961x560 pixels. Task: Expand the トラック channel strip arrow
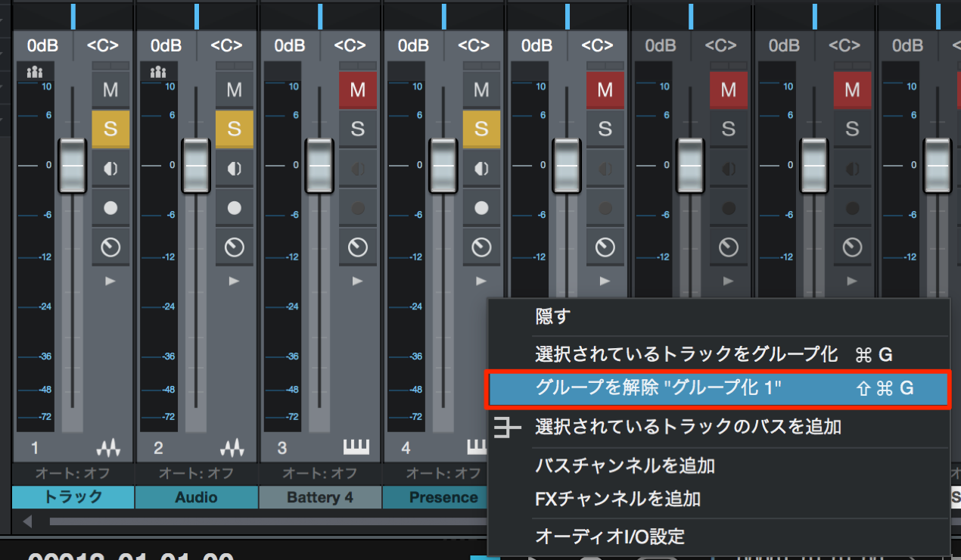coord(110,281)
